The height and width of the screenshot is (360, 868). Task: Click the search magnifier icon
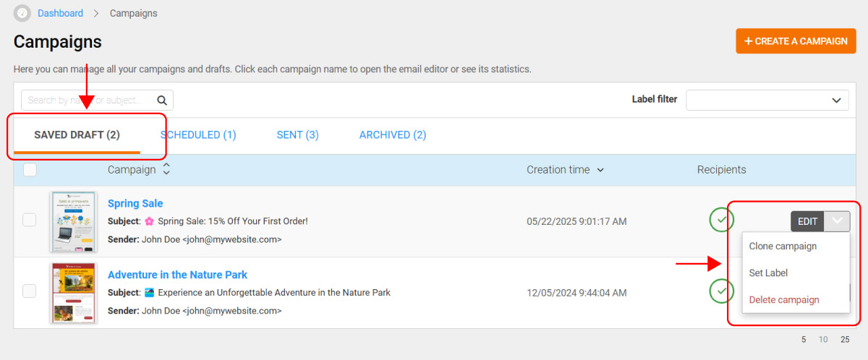pyautogui.click(x=162, y=100)
